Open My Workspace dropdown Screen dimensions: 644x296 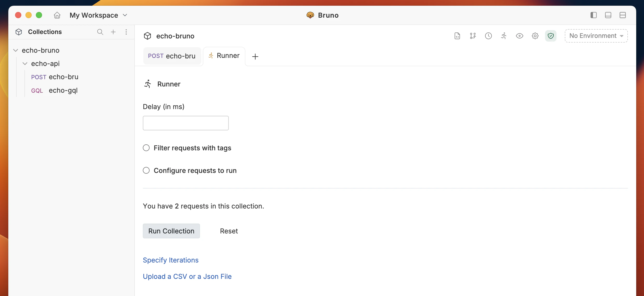pos(99,15)
